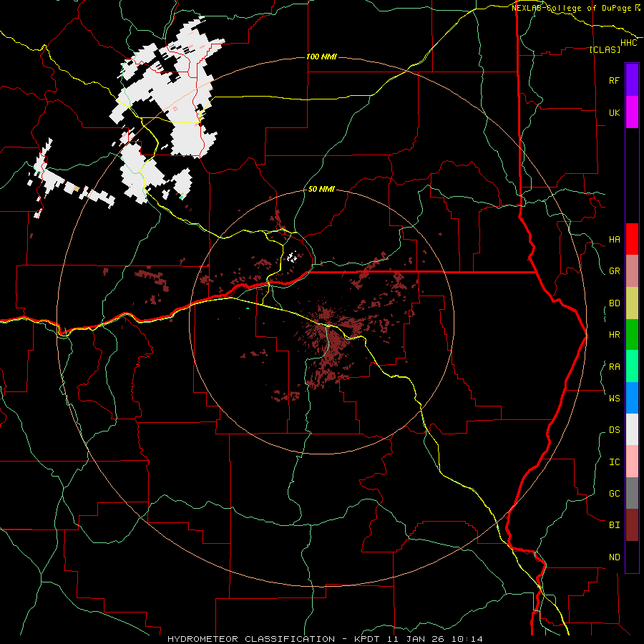This screenshot has width=644, height=644.
Task: Click the HR green legend swatch
Action: point(632,335)
